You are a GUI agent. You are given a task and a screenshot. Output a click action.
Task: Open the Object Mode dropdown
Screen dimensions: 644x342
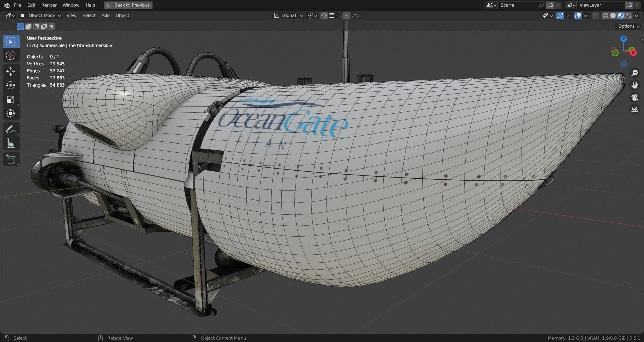(x=40, y=16)
